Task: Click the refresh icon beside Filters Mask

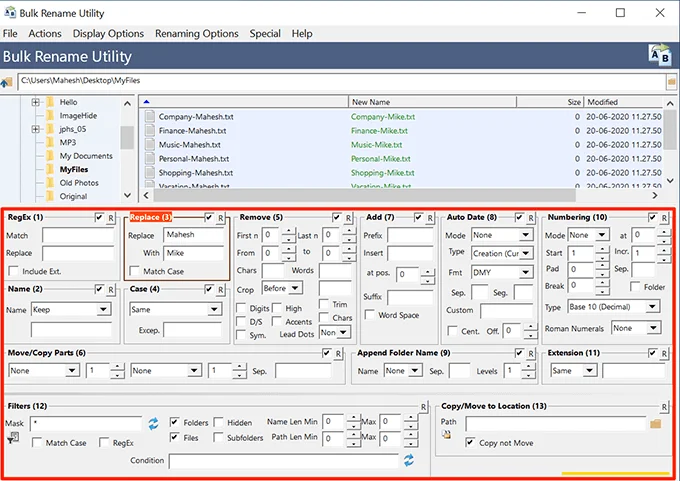Action: pyautogui.click(x=153, y=424)
